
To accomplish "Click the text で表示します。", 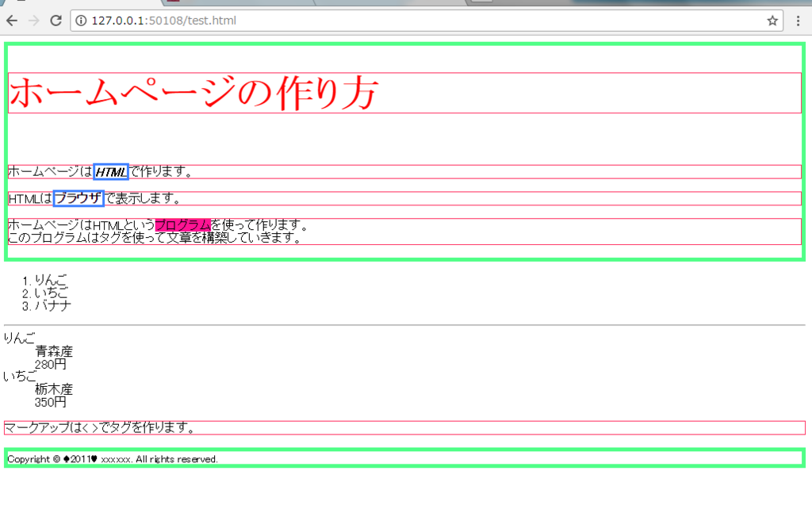I will tap(144, 198).
